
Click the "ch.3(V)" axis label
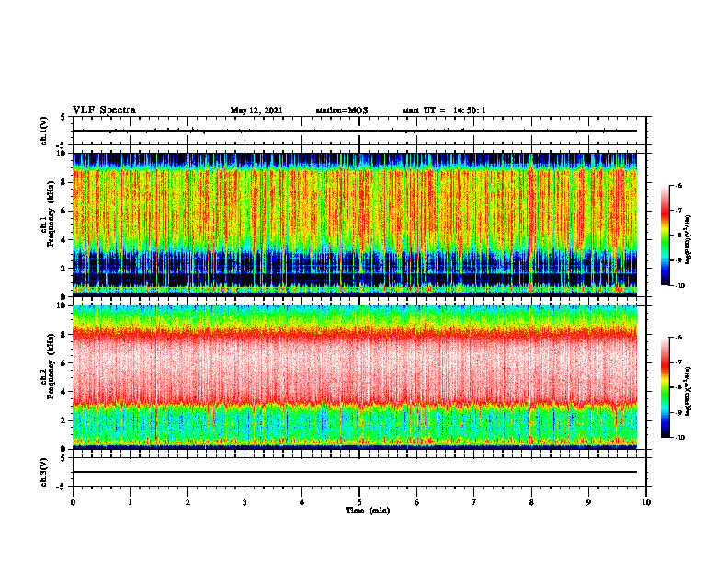point(44,472)
